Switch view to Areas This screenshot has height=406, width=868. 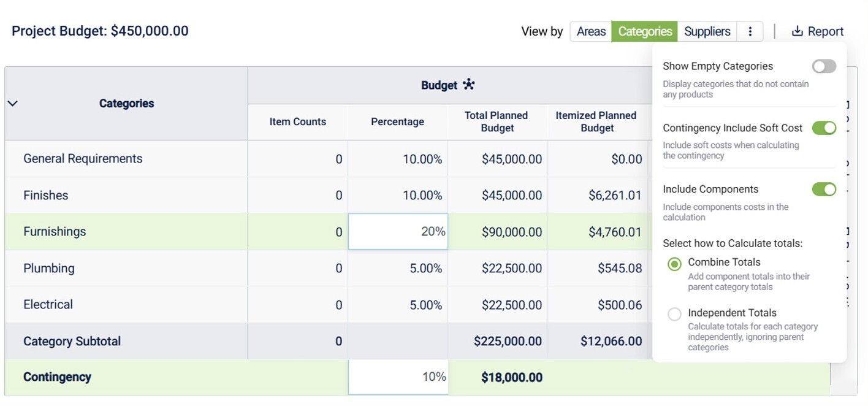[591, 31]
